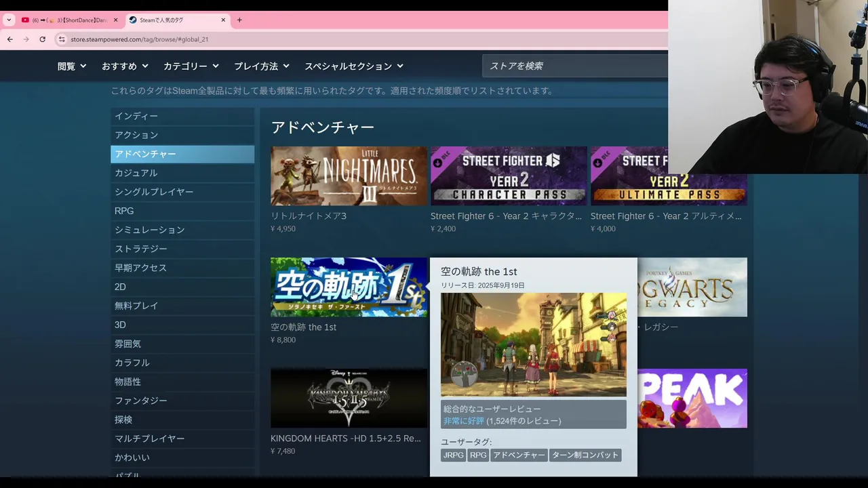Select the RPG tag in sidebar
Image resolution: width=868 pixels, height=488 pixels.
tap(182, 211)
